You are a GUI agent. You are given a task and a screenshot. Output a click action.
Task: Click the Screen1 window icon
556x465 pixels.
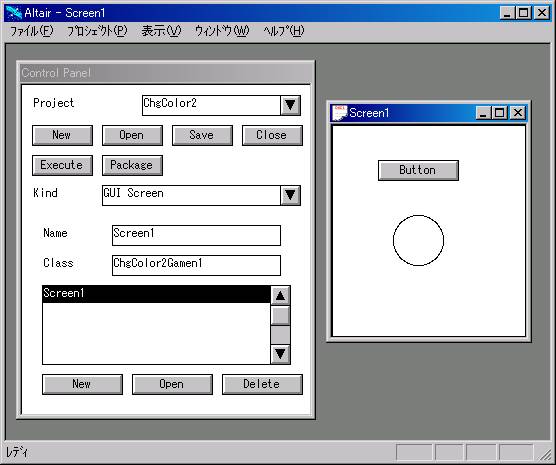coord(340,113)
